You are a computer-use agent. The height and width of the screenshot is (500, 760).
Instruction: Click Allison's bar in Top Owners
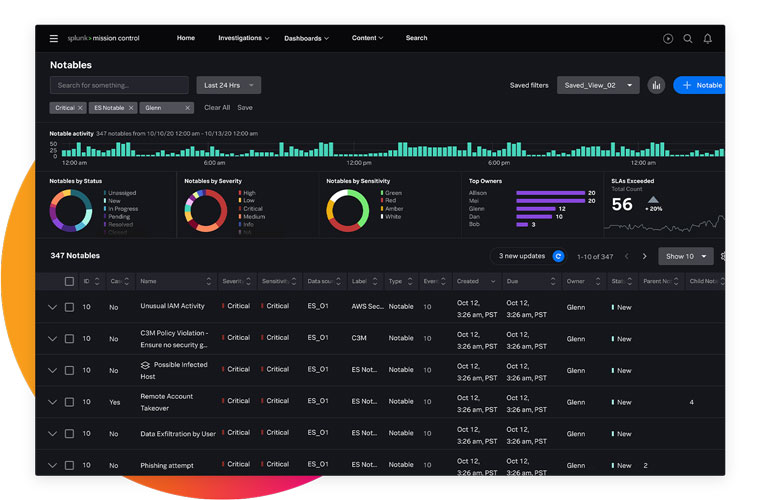click(551, 193)
